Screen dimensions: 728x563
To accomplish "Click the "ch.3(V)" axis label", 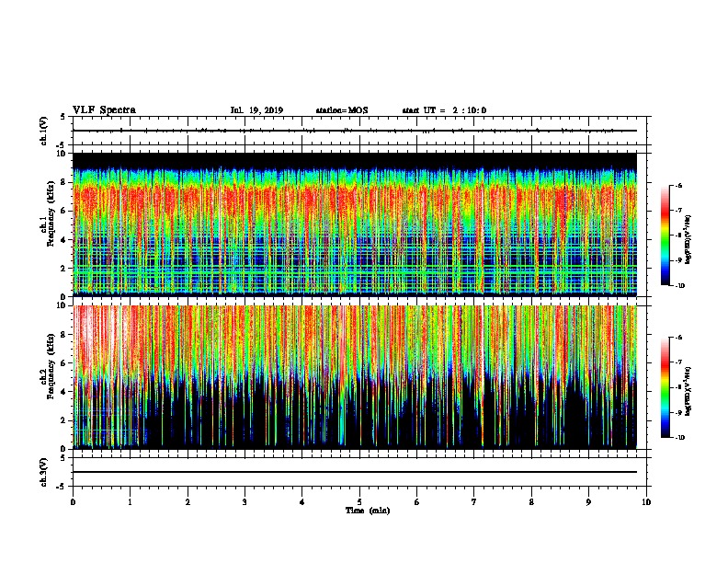I will pyautogui.click(x=44, y=472).
